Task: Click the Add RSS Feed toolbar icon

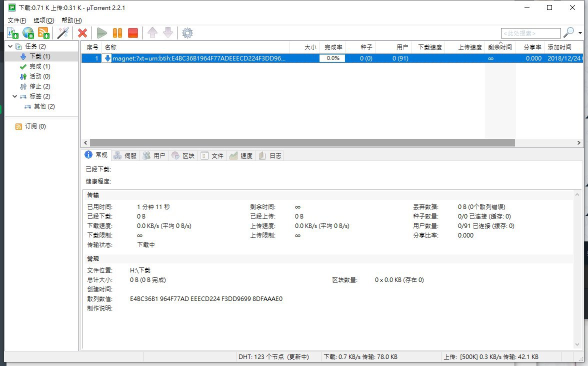Action: (x=43, y=33)
